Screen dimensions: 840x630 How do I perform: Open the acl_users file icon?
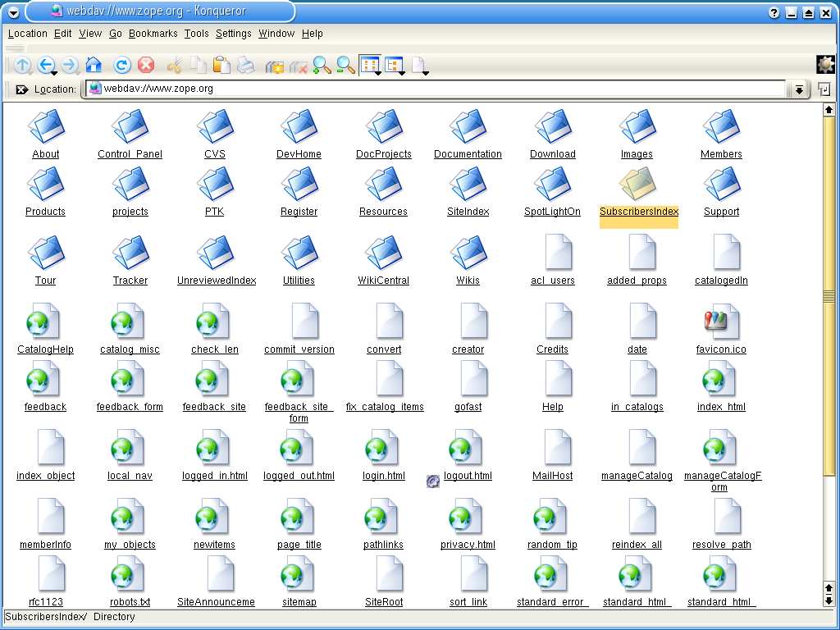558,253
